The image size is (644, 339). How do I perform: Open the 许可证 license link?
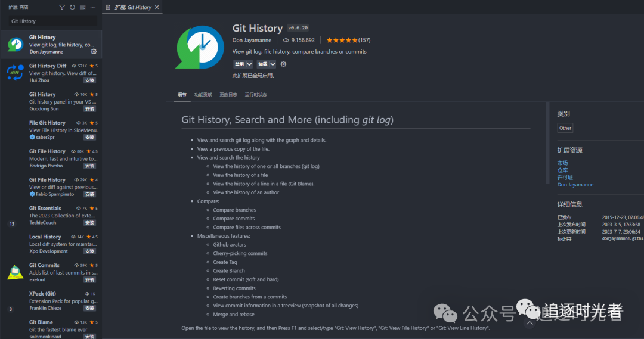point(565,178)
